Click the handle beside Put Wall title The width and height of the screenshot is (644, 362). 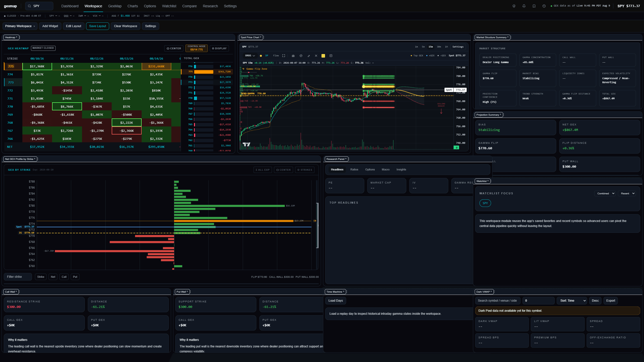tap(191, 292)
